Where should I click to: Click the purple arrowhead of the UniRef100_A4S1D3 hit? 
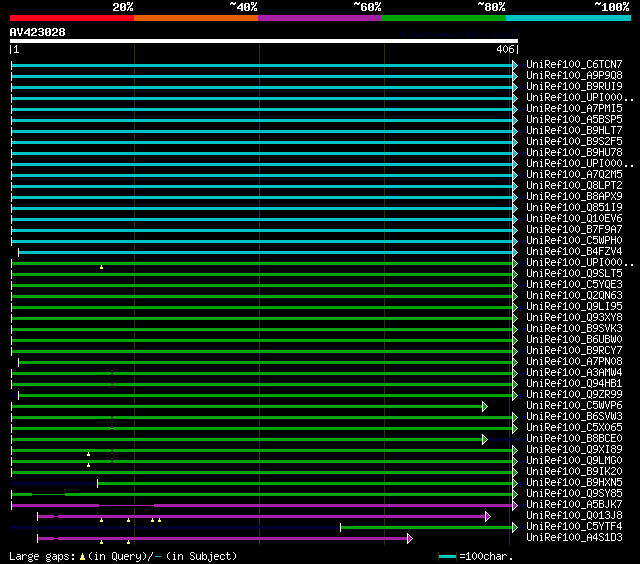(x=409, y=538)
